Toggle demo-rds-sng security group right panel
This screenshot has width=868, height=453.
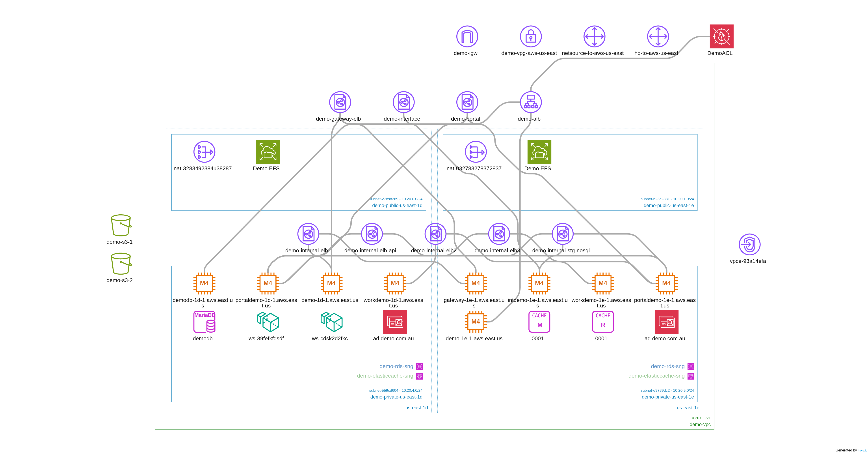click(x=691, y=366)
